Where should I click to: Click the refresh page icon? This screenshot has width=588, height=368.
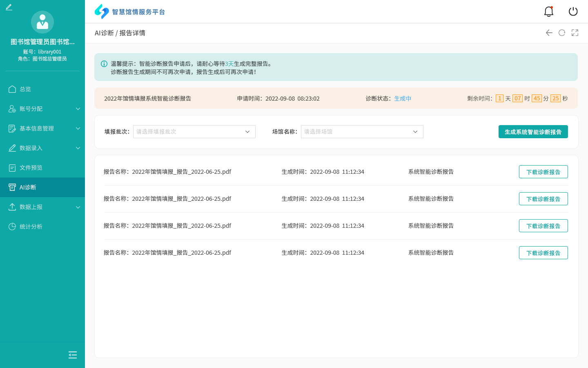tap(562, 33)
